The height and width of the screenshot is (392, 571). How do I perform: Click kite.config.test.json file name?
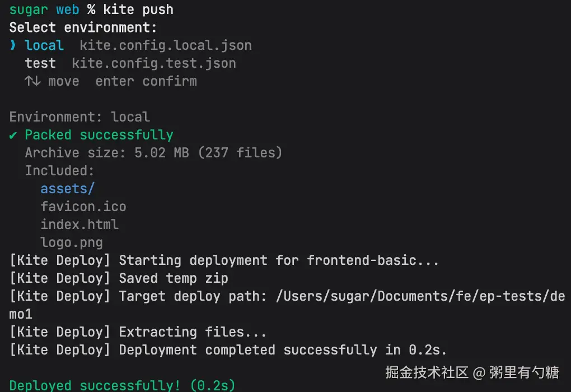click(154, 63)
